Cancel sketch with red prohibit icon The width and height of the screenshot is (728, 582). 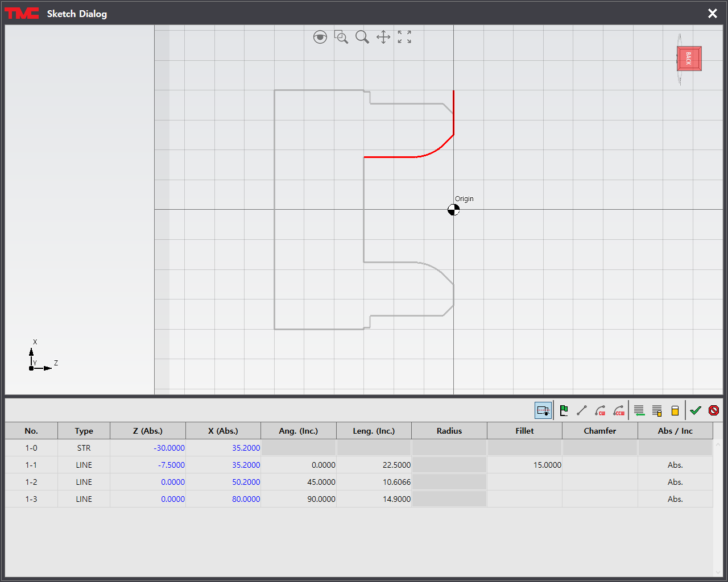[x=714, y=410]
